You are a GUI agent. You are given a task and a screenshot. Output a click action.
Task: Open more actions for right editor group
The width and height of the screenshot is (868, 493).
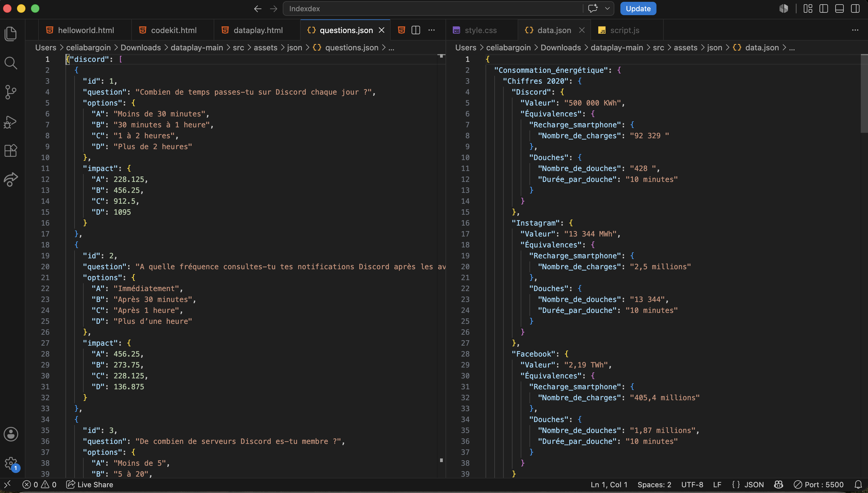[x=855, y=30]
